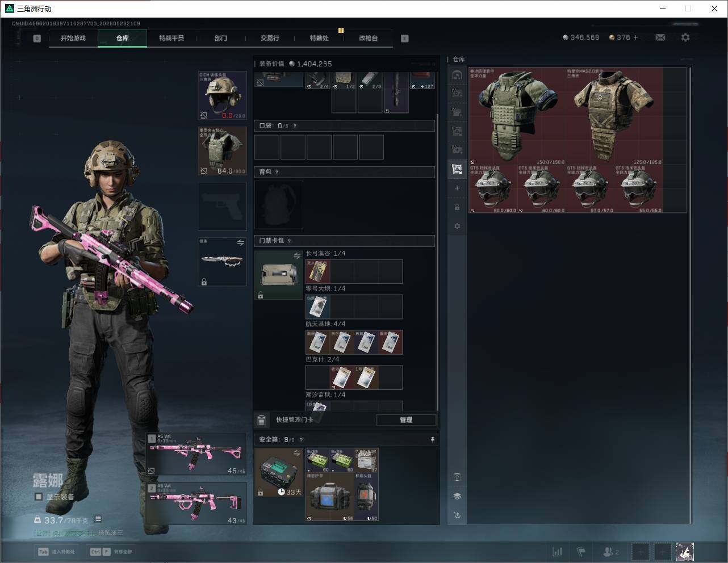
Task: Select the 长弓溪谷 keycard
Action: coord(318,272)
